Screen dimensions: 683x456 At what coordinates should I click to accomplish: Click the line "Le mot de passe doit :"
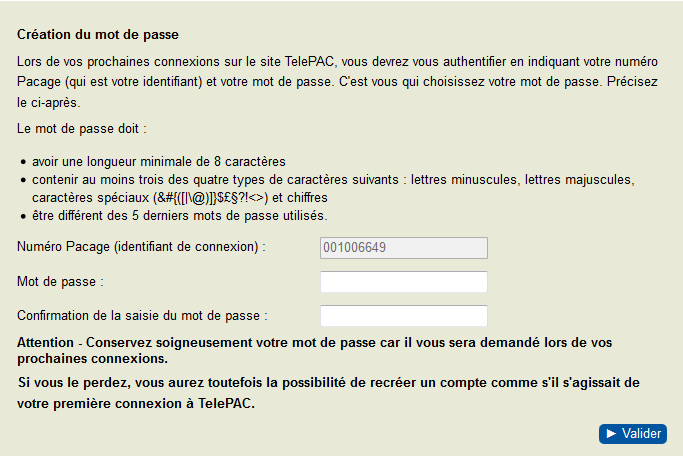tap(82, 129)
